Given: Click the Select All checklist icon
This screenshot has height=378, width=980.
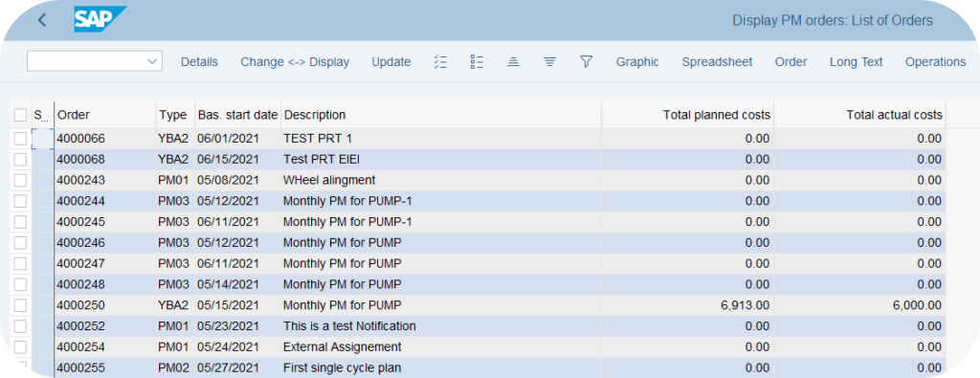Looking at the screenshot, I should (x=440, y=61).
